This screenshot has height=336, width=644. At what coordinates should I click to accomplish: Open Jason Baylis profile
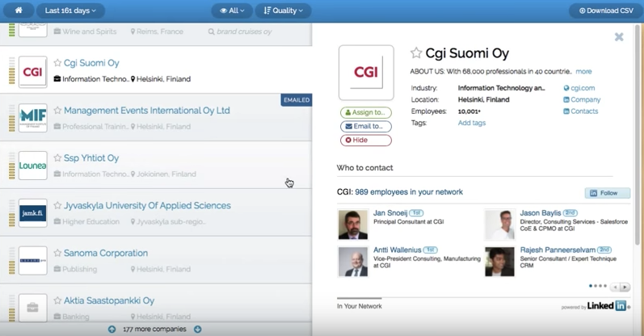pyautogui.click(x=540, y=212)
